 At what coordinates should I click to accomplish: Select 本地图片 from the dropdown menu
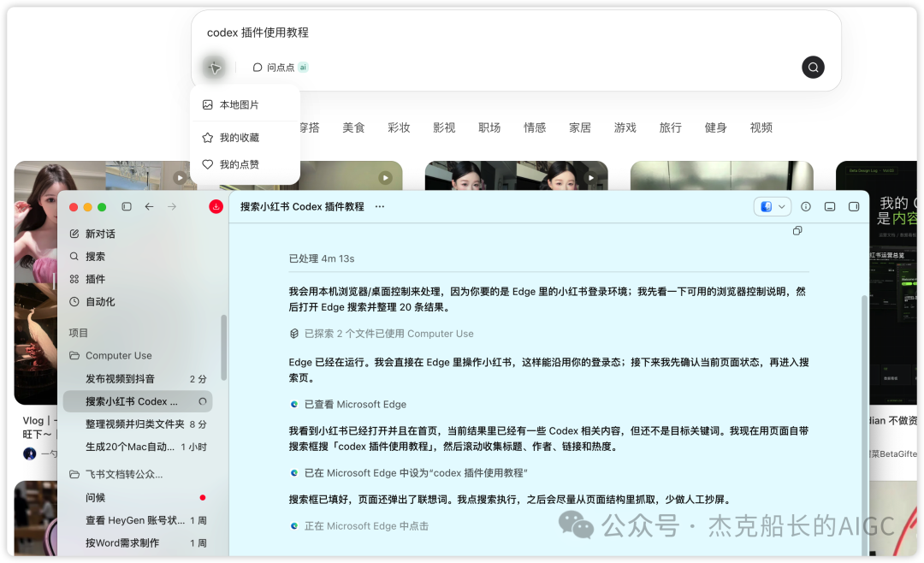click(246, 105)
